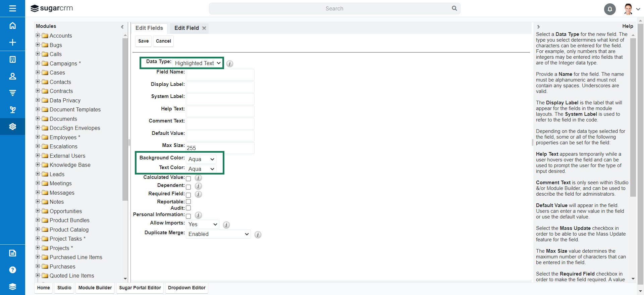Viewport: 644px width, 295px height.
Task: Choose a Background Color value
Action: (201, 159)
